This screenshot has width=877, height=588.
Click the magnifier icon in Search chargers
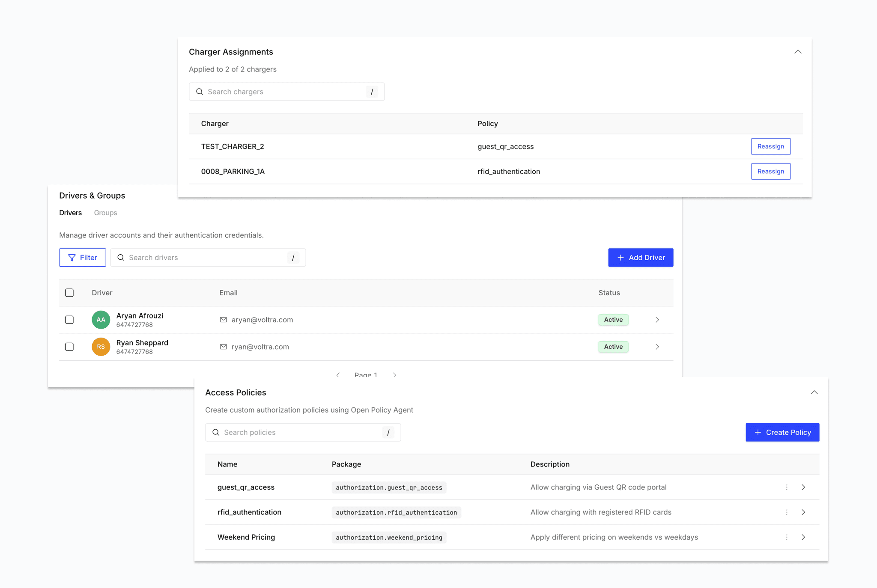coord(200,92)
